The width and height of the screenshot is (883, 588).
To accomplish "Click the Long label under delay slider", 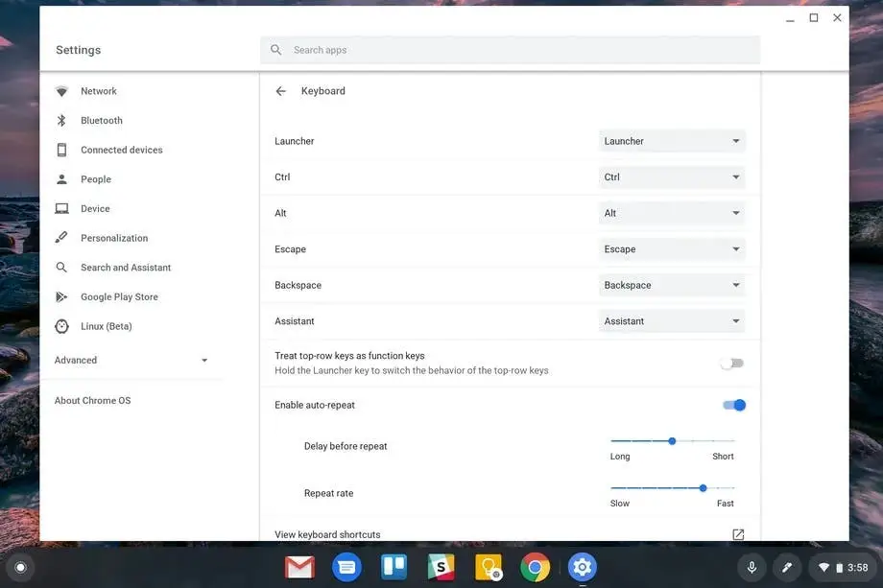I will [x=620, y=457].
